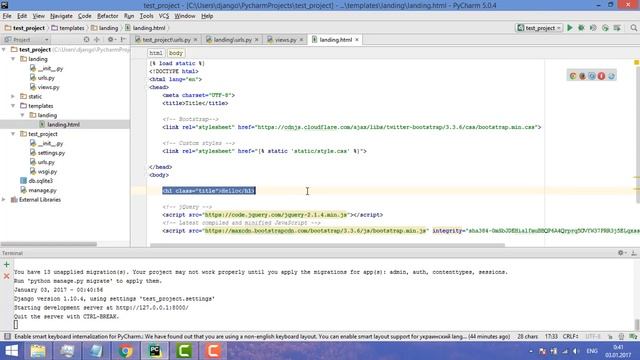Viewport: 640px width, 360px height.
Task: Click the CRLF line separator status
Action: coord(570,336)
